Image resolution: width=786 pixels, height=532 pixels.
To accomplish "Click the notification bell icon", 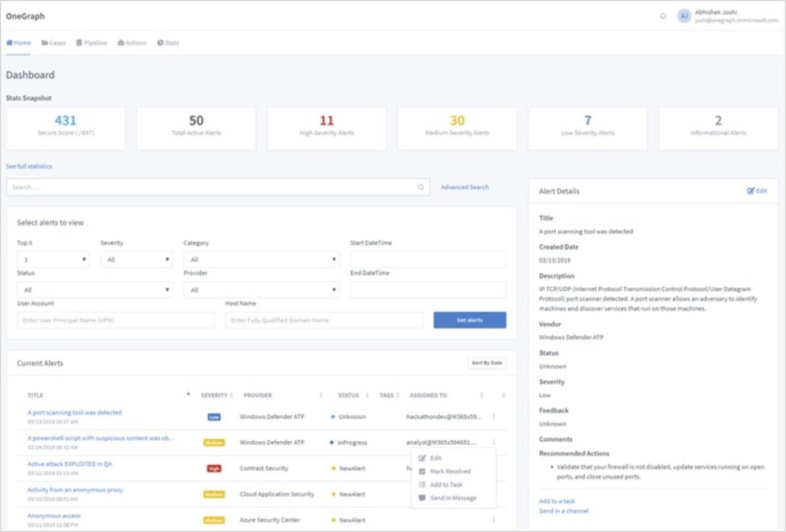I will coord(663,16).
